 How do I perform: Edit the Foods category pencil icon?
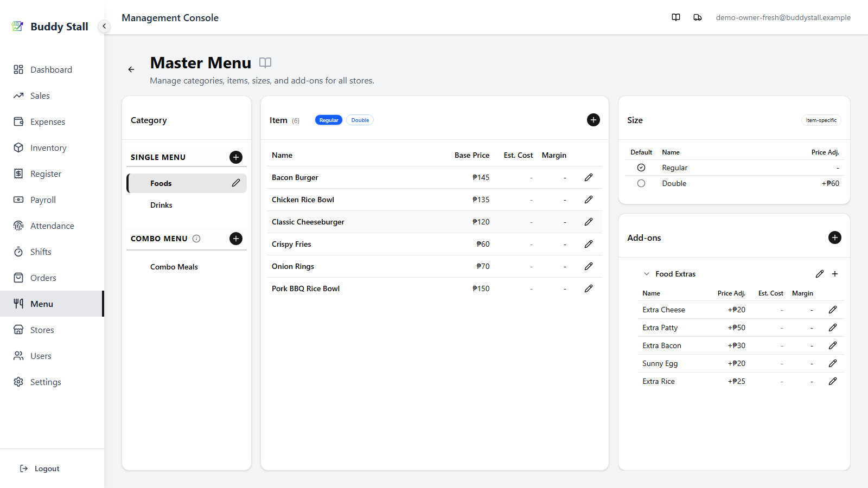coord(236,183)
